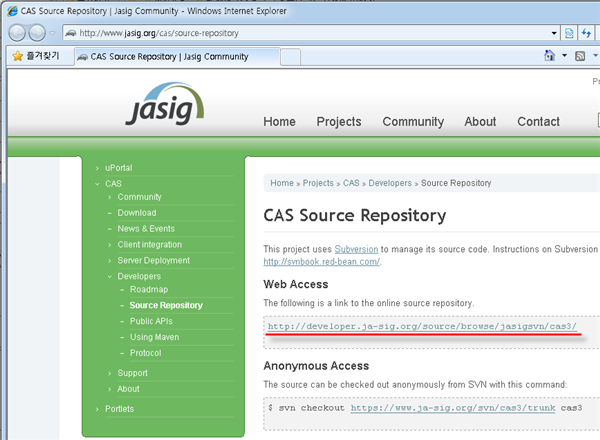
Task: Click the browser Forward arrow button
Action: click(x=37, y=33)
